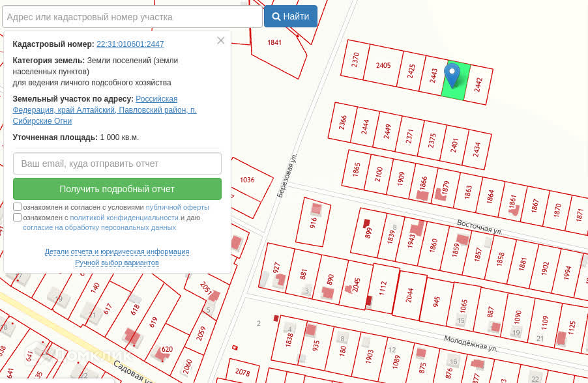Open Ручной выбор вариантов link
Viewport: 588px width, 383px height.
click(x=117, y=262)
